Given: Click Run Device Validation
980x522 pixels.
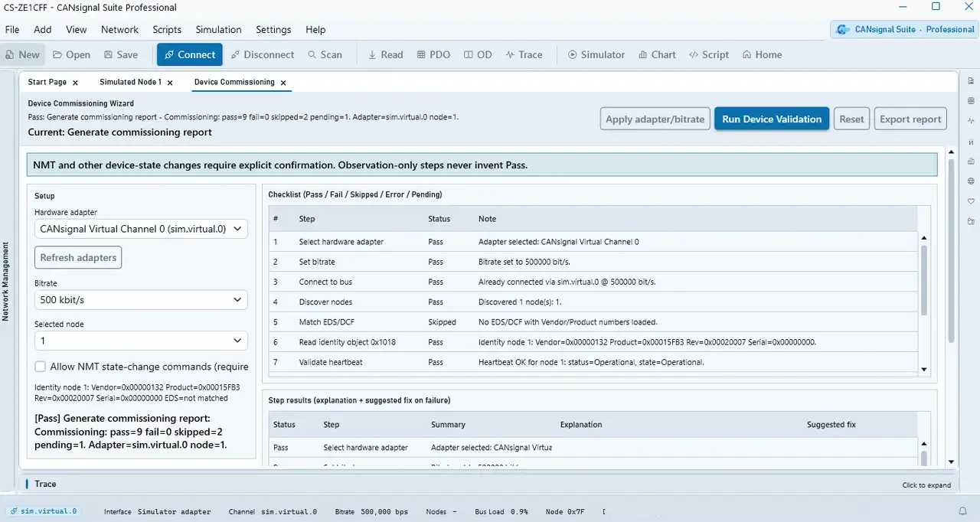Looking at the screenshot, I should pos(772,119).
